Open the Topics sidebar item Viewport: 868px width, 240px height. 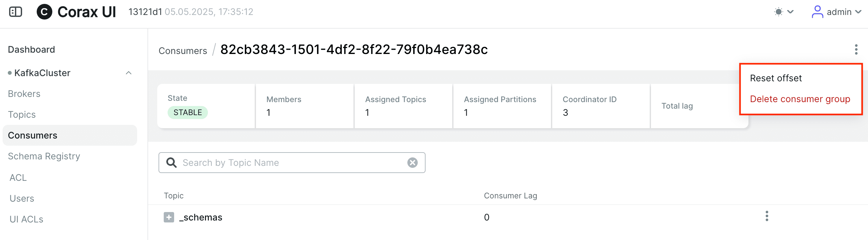(x=22, y=115)
